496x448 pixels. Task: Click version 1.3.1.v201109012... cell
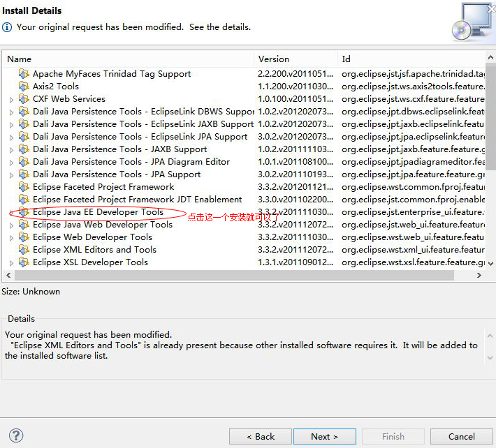[x=296, y=262]
